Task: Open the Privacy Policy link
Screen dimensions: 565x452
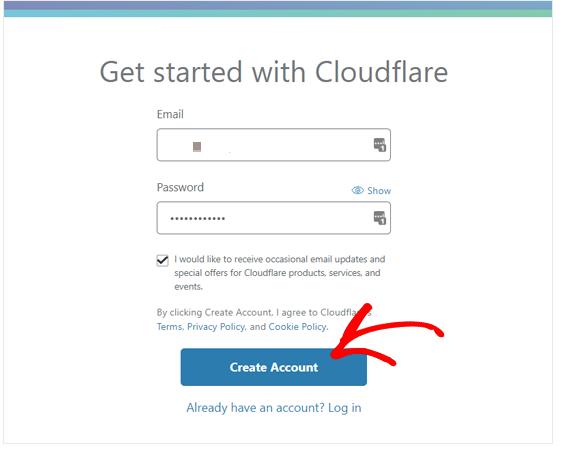Action: pos(216,327)
